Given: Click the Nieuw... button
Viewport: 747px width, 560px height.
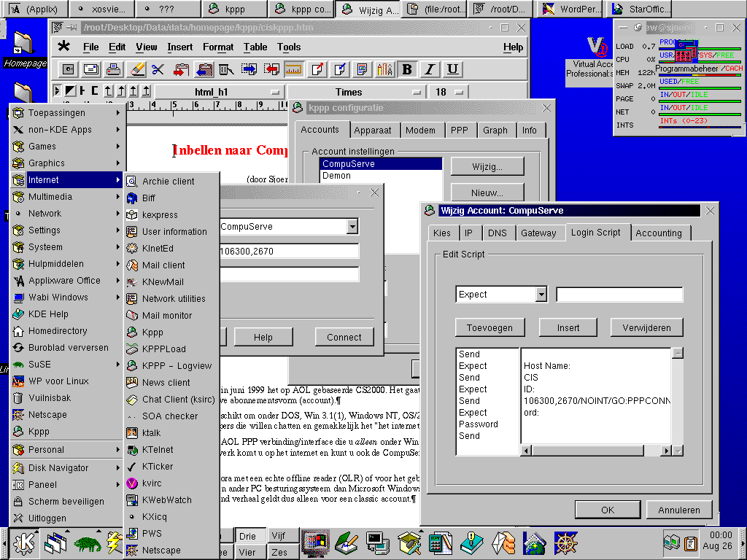Looking at the screenshot, I should [487, 192].
